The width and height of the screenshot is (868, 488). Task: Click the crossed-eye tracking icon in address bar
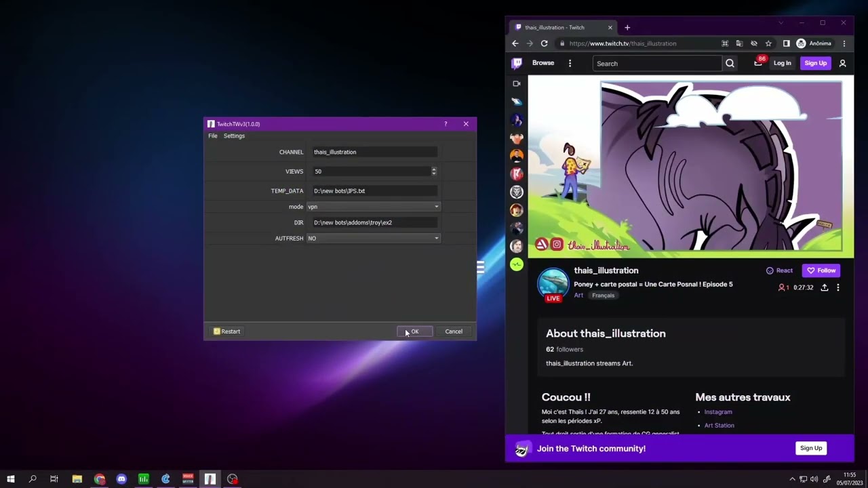[753, 43]
